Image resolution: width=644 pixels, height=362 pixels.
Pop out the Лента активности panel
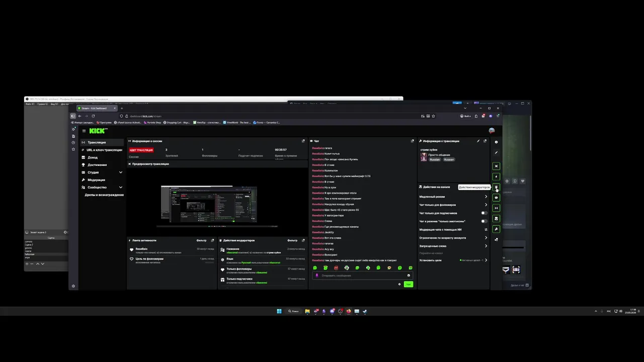click(x=212, y=240)
